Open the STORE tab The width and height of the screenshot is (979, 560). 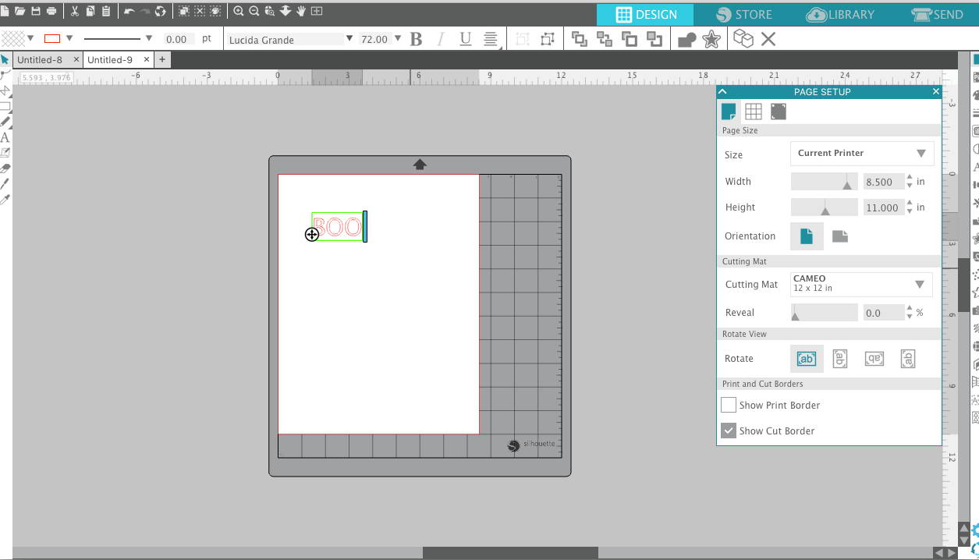[743, 15]
